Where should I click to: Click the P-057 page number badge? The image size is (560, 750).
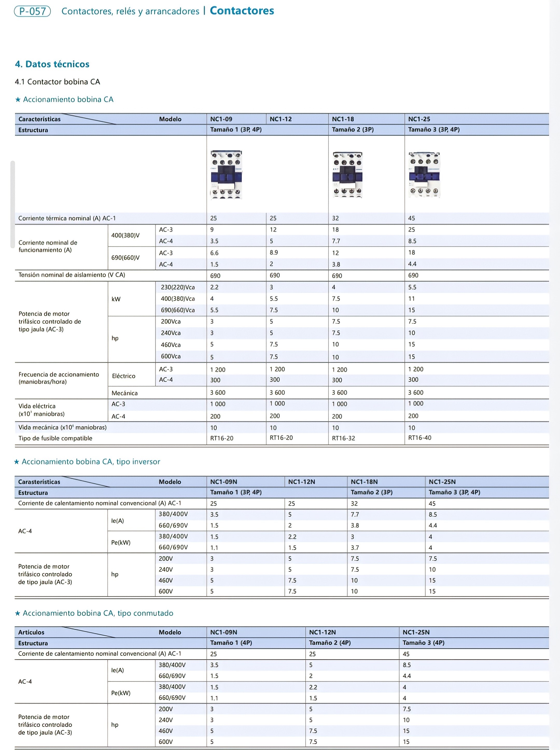click(x=32, y=11)
